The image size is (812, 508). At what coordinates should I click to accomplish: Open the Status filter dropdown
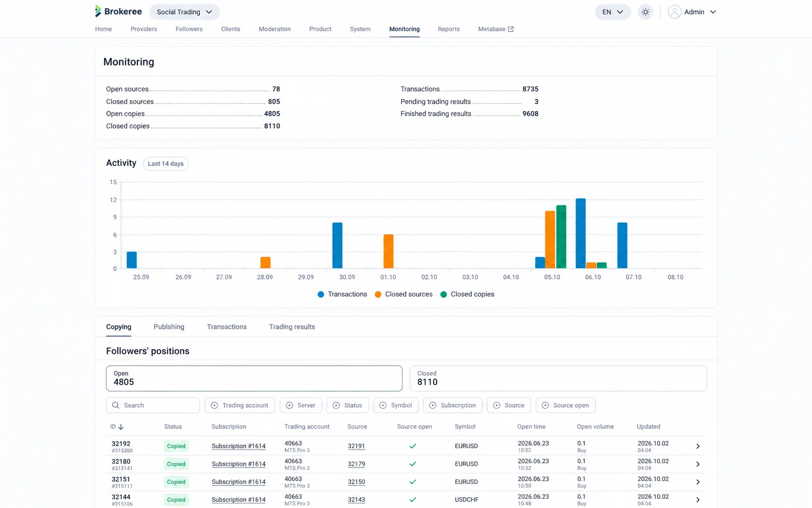coord(348,405)
